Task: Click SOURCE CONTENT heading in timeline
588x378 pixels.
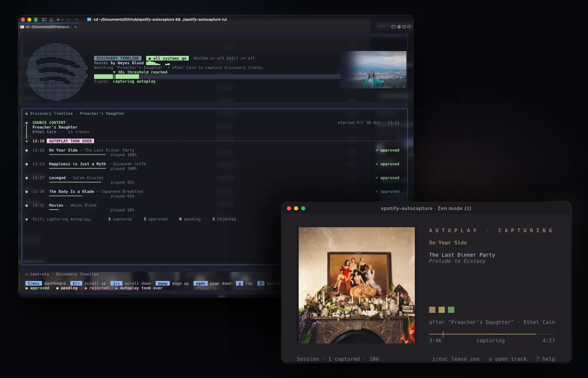Action: point(49,123)
